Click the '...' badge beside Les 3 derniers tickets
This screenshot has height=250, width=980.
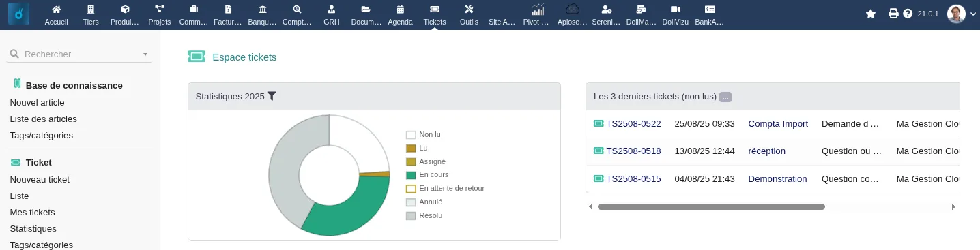pyautogui.click(x=725, y=97)
